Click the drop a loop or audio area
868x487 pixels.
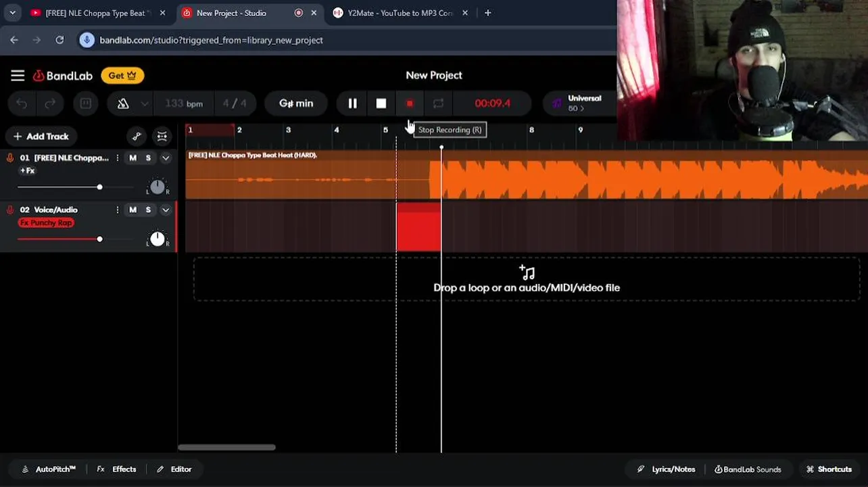[x=527, y=279]
